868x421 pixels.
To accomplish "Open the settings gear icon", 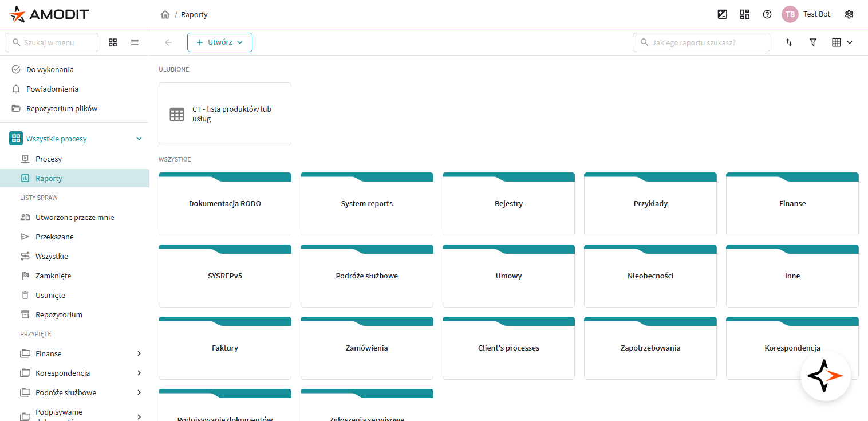I will click(x=849, y=14).
